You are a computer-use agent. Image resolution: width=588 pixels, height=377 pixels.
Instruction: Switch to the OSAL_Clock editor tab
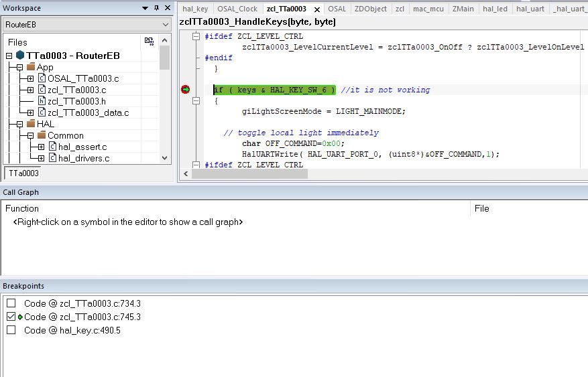click(x=237, y=9)
